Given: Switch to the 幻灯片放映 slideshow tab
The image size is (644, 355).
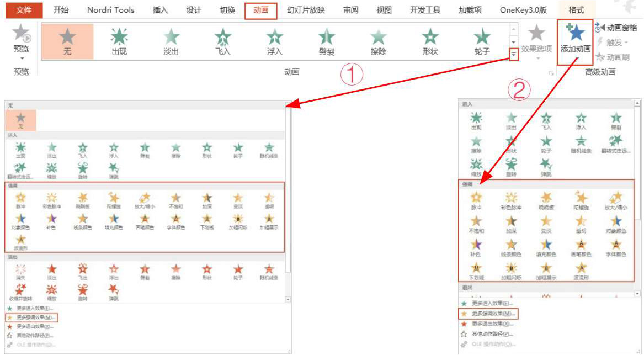Looking at the screenshot, I should pyautogui.click(x=306, y=10).
